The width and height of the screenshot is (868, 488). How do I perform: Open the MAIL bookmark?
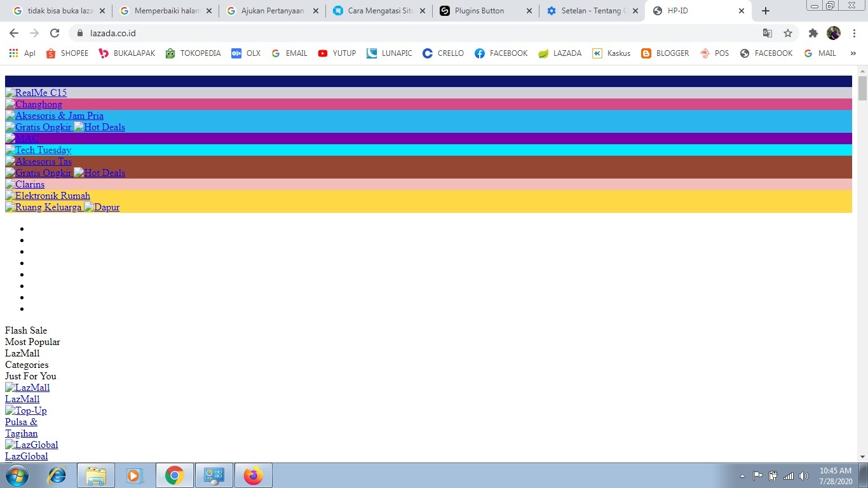820,53
